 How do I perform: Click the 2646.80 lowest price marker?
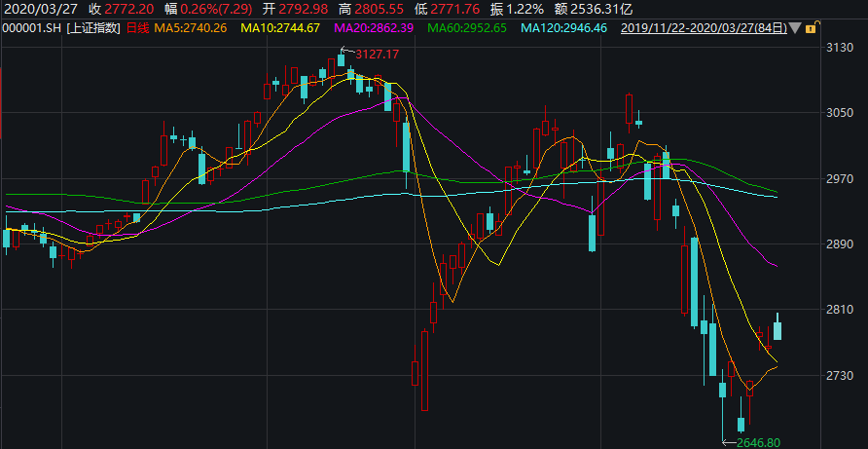tap(759, 442)
